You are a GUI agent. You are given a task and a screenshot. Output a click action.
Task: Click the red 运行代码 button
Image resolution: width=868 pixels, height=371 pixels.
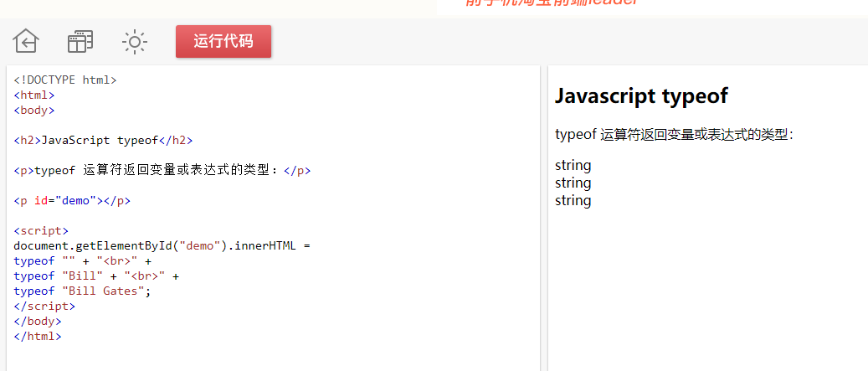(x=223, y=42)
